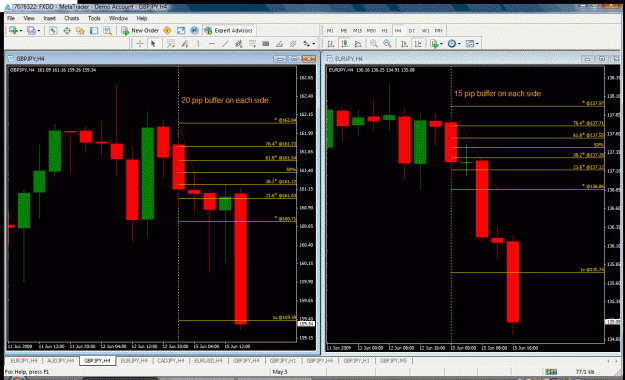This screenshot has width=625, height=380.
Task: Open the Insert menu
Action: 49,18
